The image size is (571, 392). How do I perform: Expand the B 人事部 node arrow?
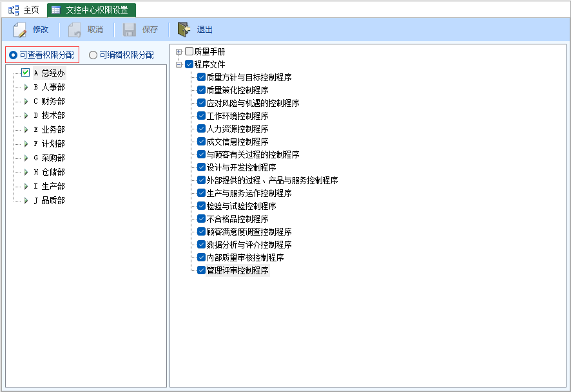point(26,87)
